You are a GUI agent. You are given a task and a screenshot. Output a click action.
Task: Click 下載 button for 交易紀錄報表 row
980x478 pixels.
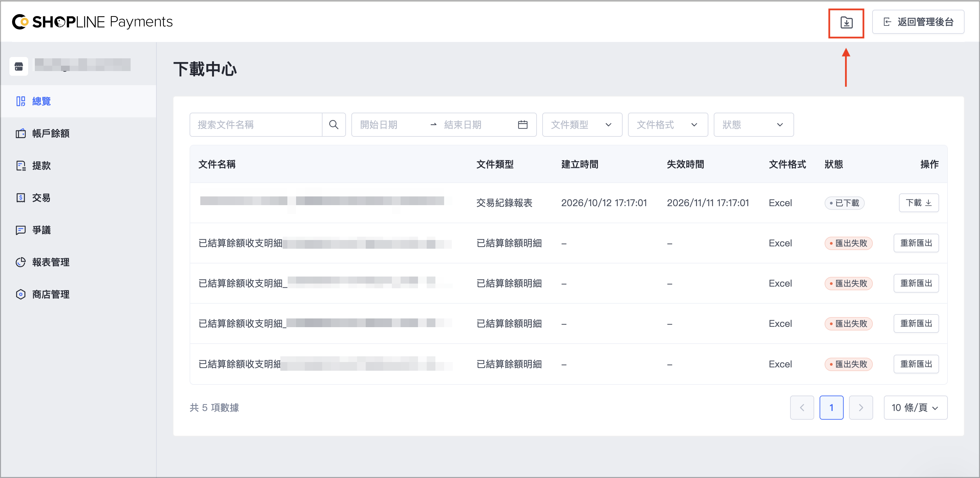(918, 202)
